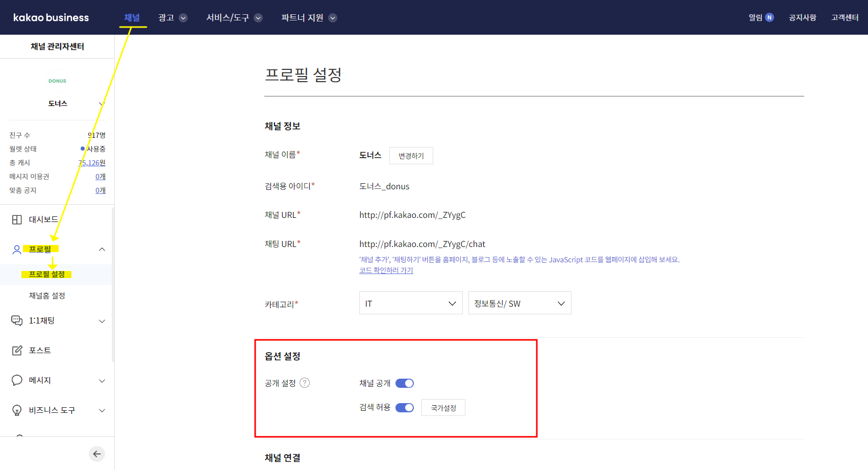
Task: Collapse the 프로필 section chevron
Action: point(102,250)
